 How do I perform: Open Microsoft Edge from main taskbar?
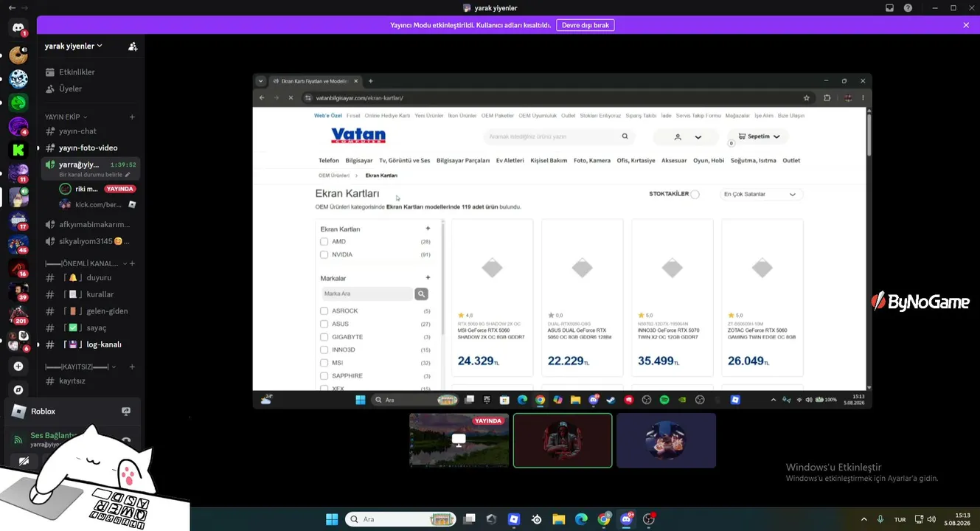click(x=581, y=519)
